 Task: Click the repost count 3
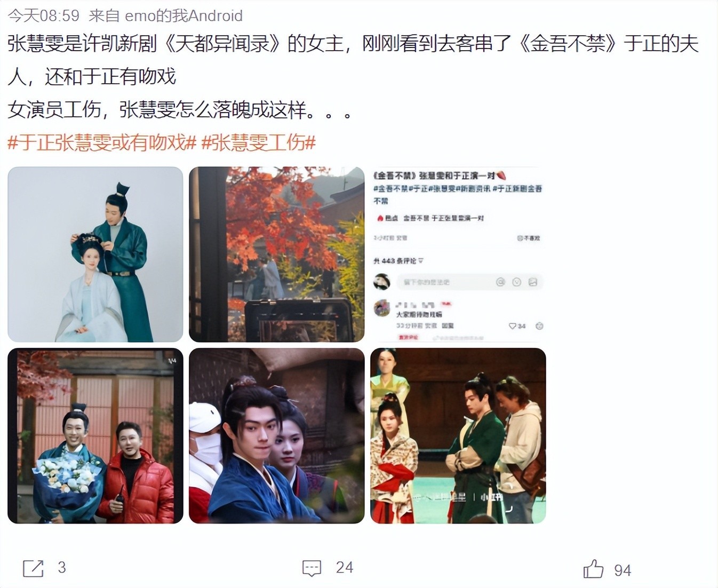click(x=62, y=568)
